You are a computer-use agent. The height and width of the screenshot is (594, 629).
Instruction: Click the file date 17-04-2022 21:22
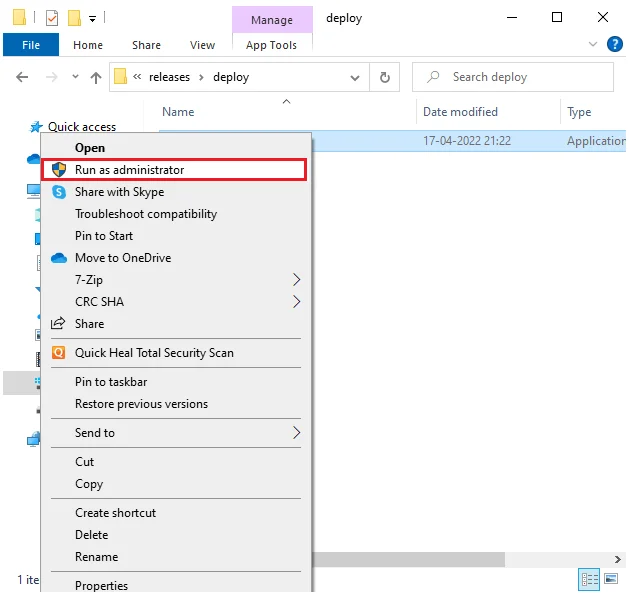point(467,141)
